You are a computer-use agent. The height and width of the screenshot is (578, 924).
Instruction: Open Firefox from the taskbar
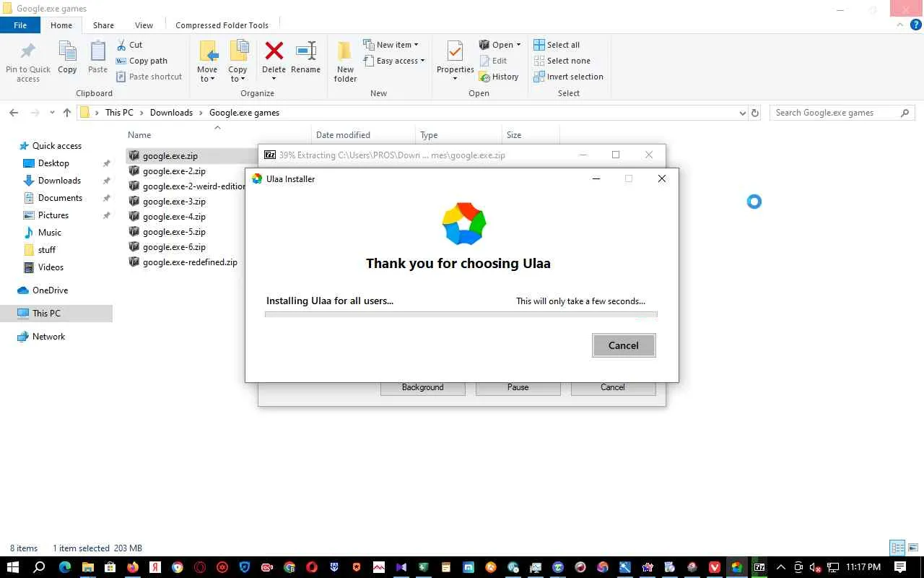(132, 567)
